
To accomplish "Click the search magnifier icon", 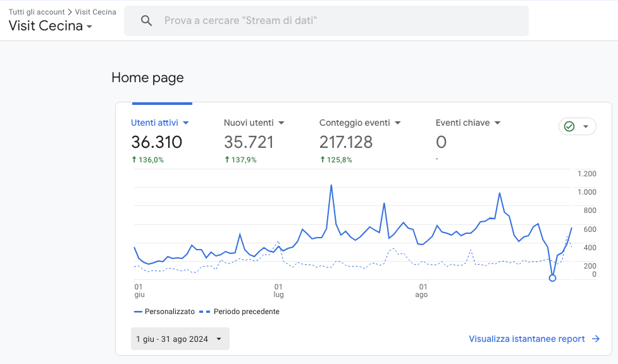I will pos(146,21).
